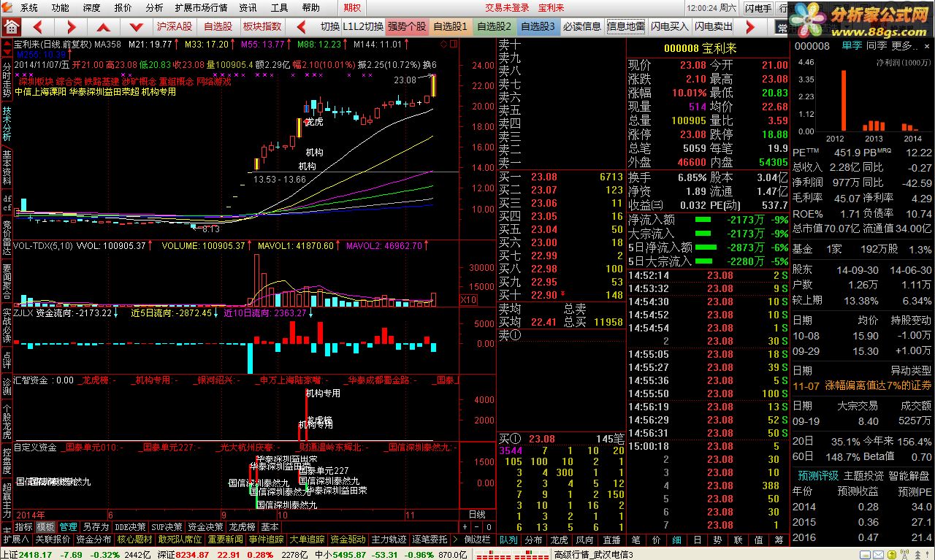
Task: Click the red home icon in toolbar
Action: [12, 26]
